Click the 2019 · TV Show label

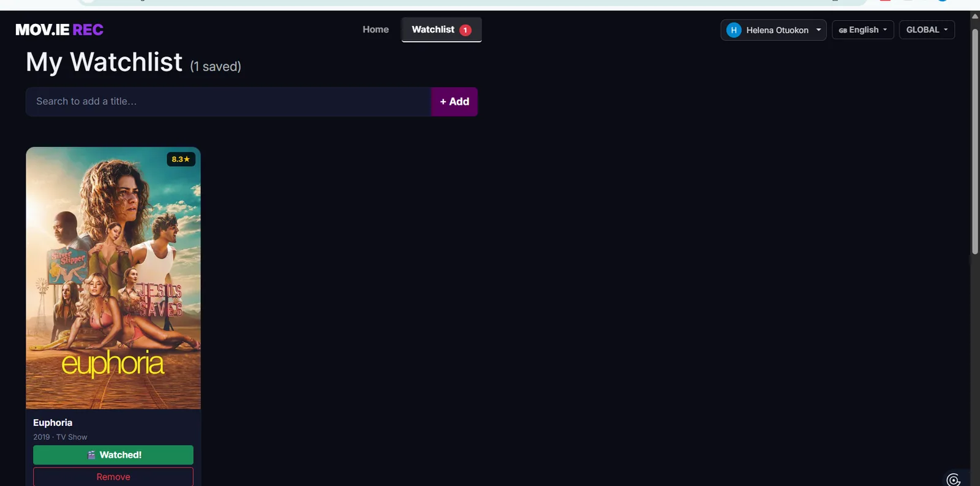[60, 437]
